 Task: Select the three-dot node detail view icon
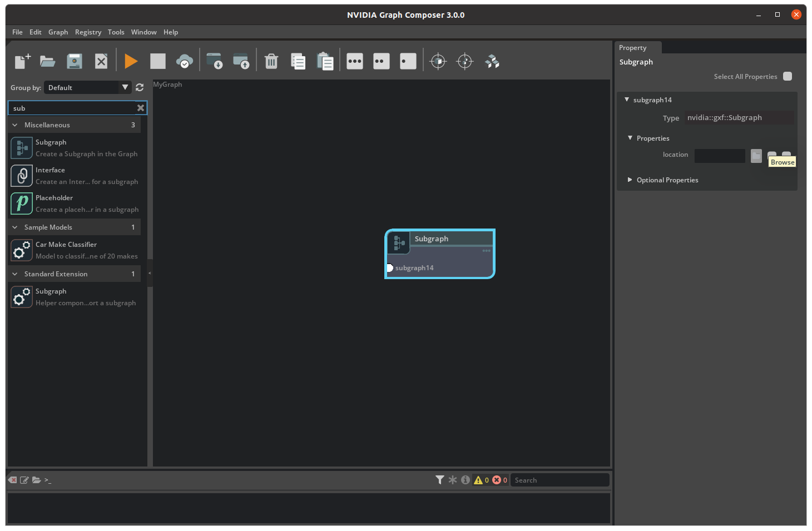[x=355, y=61]
